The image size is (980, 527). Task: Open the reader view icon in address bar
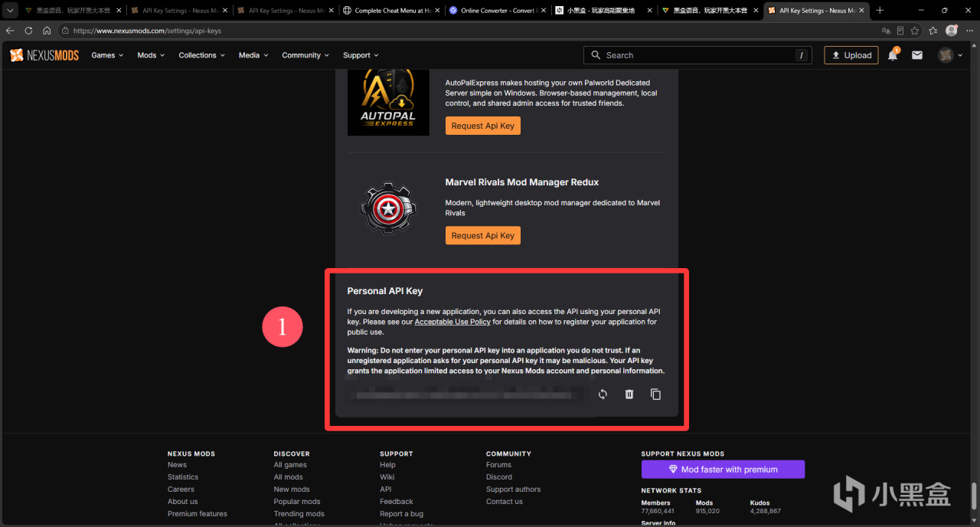pos(900,31)
